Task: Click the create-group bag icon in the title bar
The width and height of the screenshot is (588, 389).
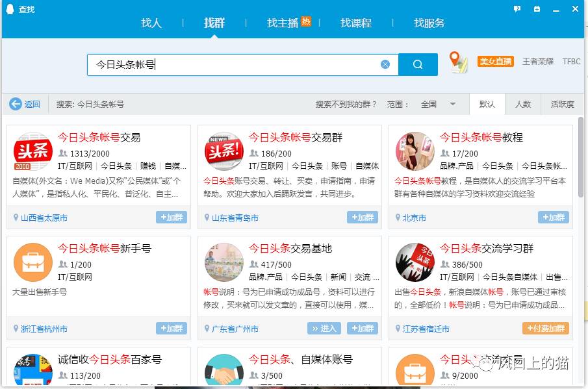Action: (x=536, y=9)
